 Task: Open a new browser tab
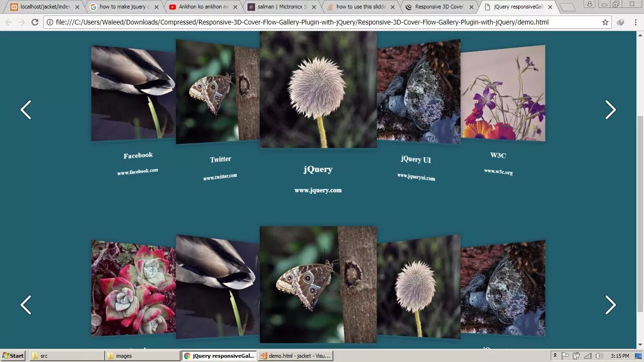568,8
